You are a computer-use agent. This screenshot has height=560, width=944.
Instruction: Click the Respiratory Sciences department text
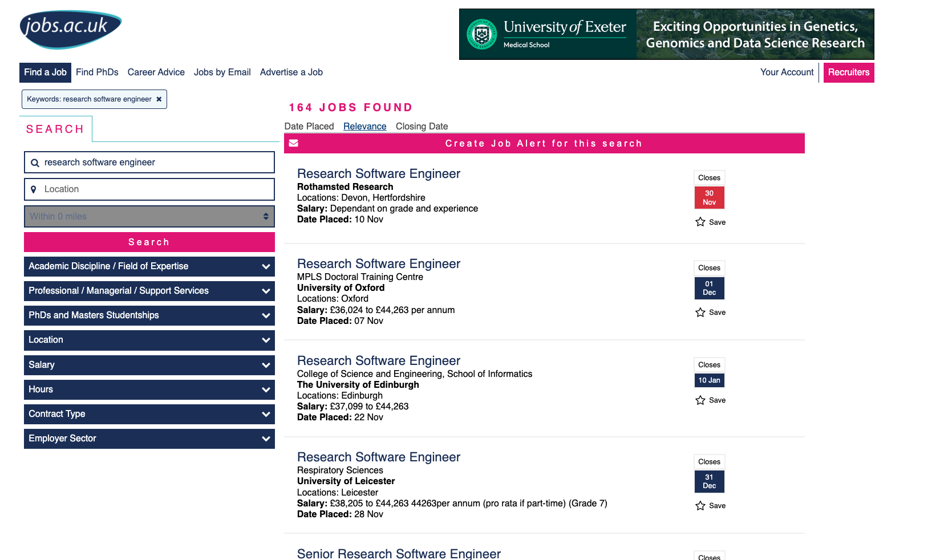340,470
